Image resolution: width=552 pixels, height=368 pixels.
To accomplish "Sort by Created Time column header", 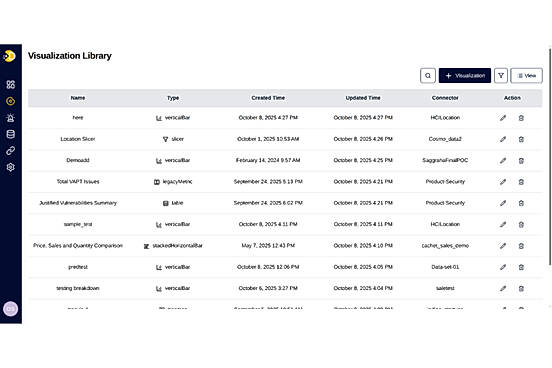I will [268, 98].
